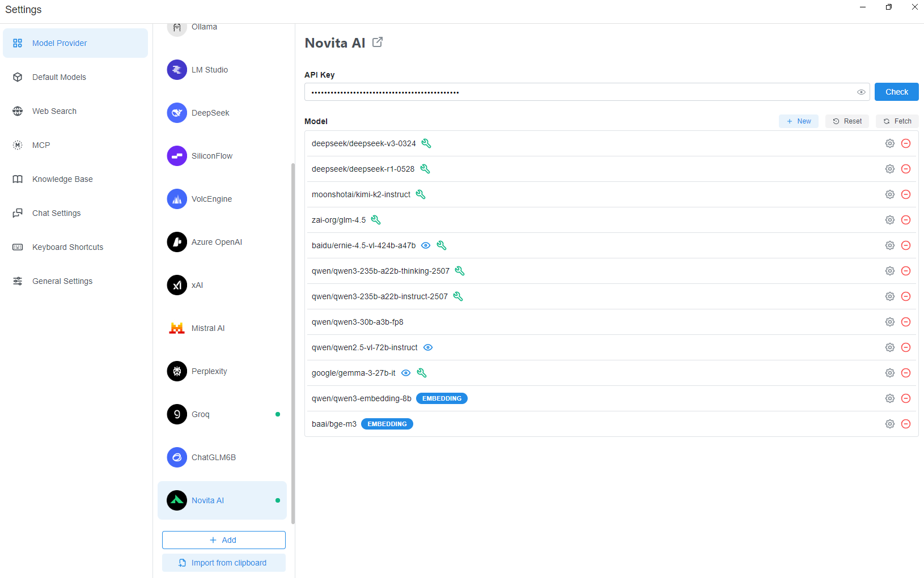Image resolution: width=924 pixels, height=578 pixels.
Task: Remove deepseek/deepseek-r1-0528 model
Action: coord(906,169)
